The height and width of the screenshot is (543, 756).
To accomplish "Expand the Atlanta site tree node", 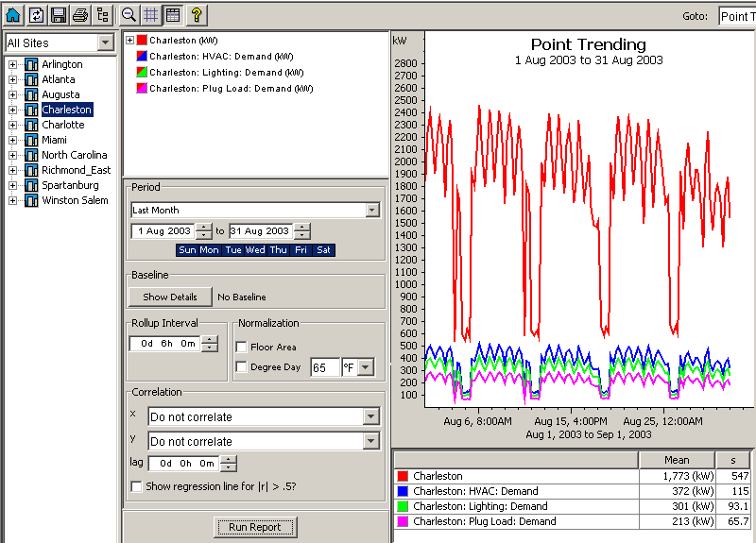I will [13, 79].
